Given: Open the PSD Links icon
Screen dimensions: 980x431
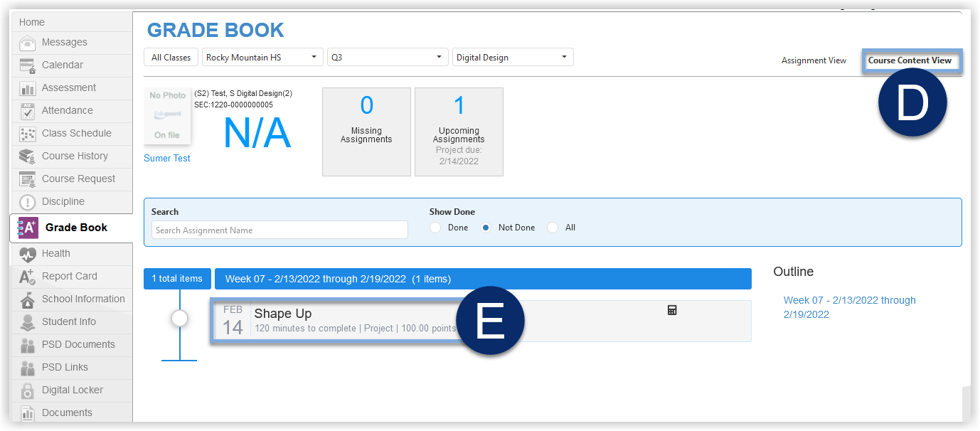Looking at the screenshot, I should pyautogui.click(x=28, y=368).
